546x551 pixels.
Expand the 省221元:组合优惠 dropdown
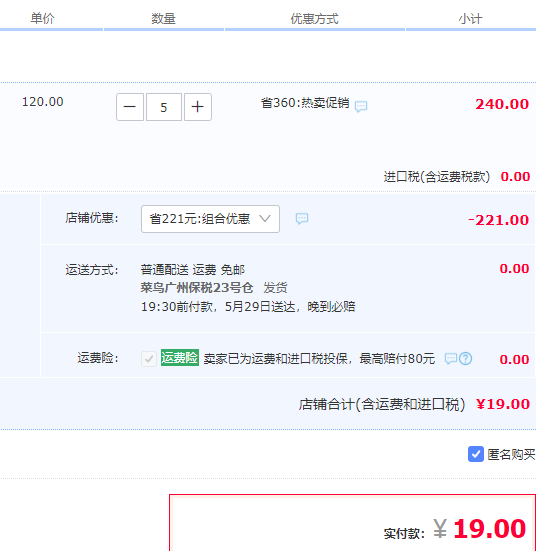(210, 219)
